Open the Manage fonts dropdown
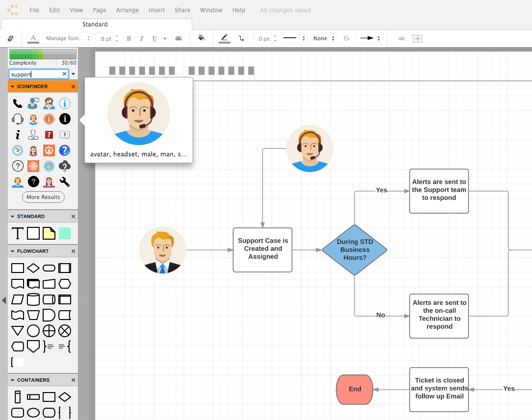The width and height of the screenshot is (532, 420). [68, 38]
